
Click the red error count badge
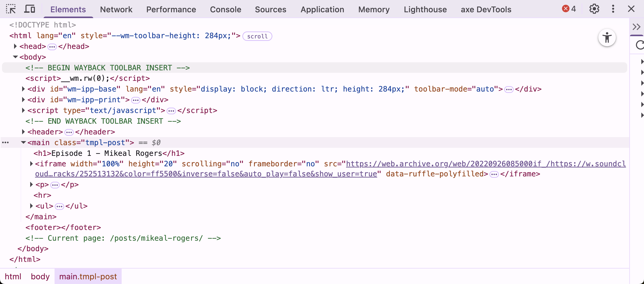click(x=568, y=9)
